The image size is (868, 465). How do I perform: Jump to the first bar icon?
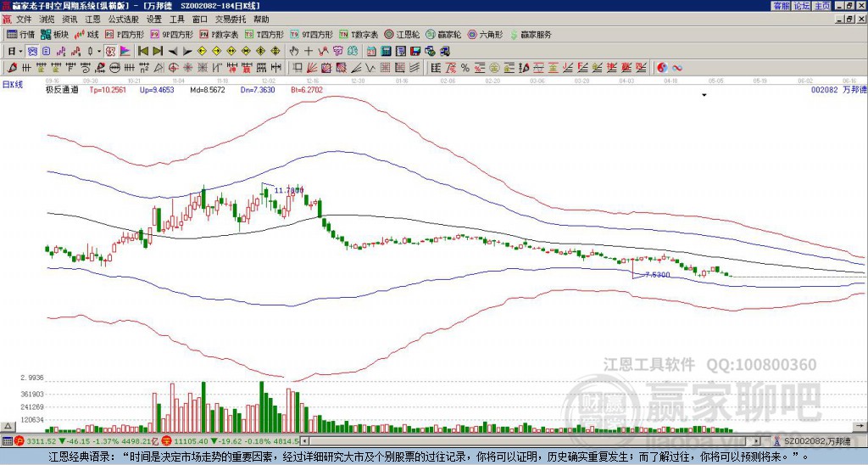(x=142, y=52)
